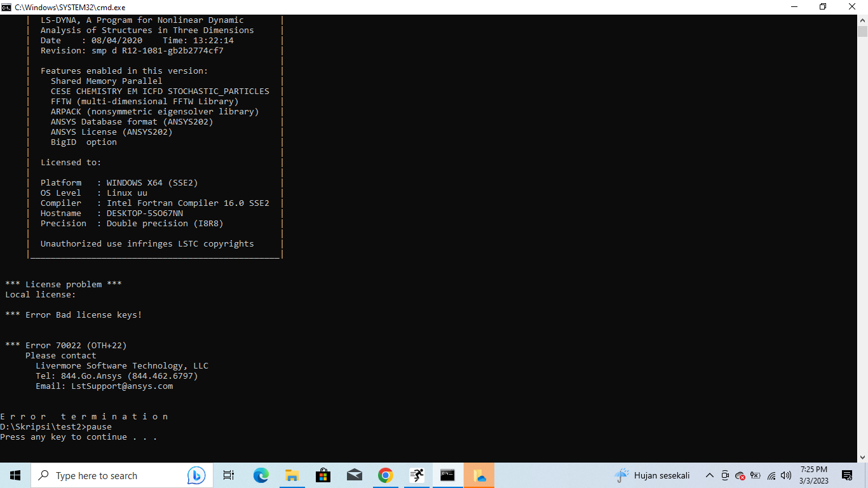Click the "*** License problem ***" line
Viewport: 868px width, 488px height.
pyautogui.click(x=64, y=284)
